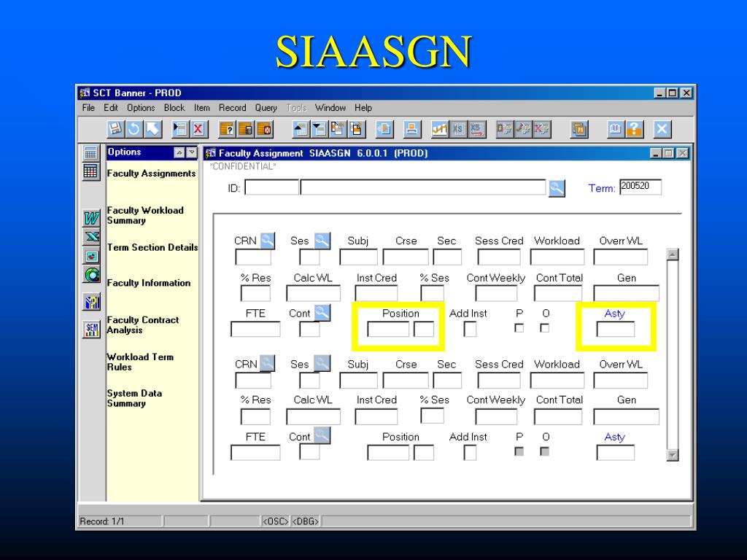Click the first record's CRN field
Image resolution: width=747 pixels, height=560 pixels.
click(x=253, y=257)
